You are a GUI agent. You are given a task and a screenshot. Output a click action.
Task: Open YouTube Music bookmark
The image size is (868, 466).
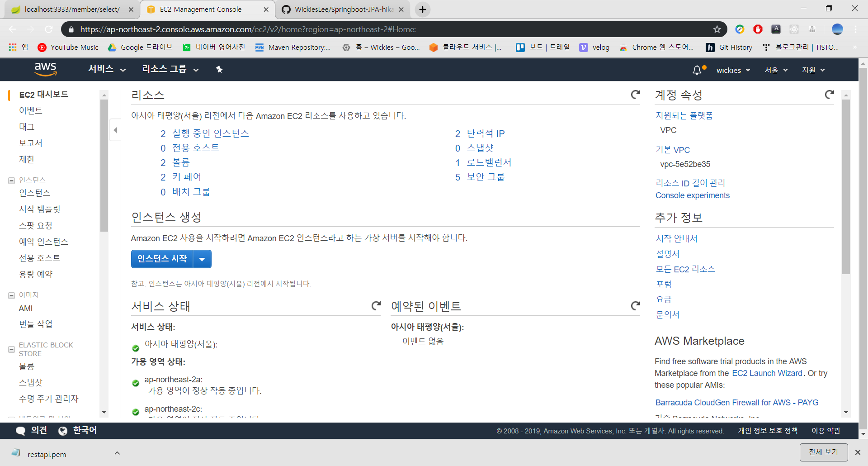coord(68,47)
